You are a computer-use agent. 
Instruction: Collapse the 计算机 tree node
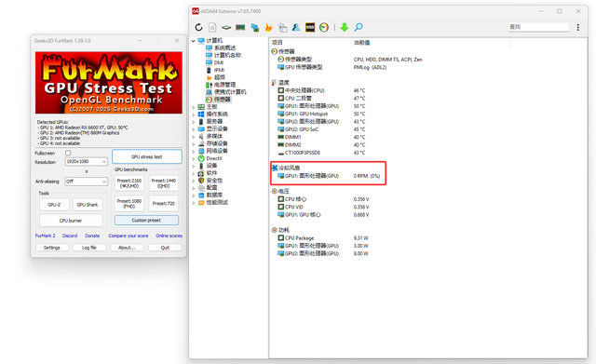[194, 41]
